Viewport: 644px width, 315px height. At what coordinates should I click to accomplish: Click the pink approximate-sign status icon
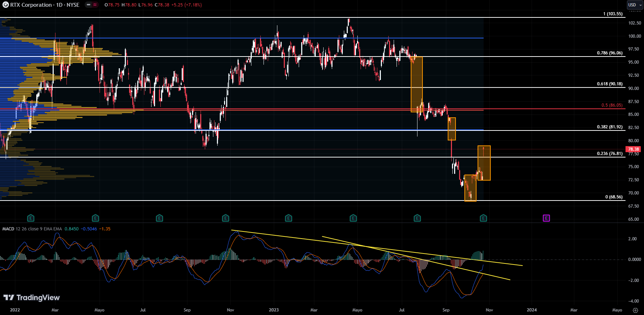[95, 5]
